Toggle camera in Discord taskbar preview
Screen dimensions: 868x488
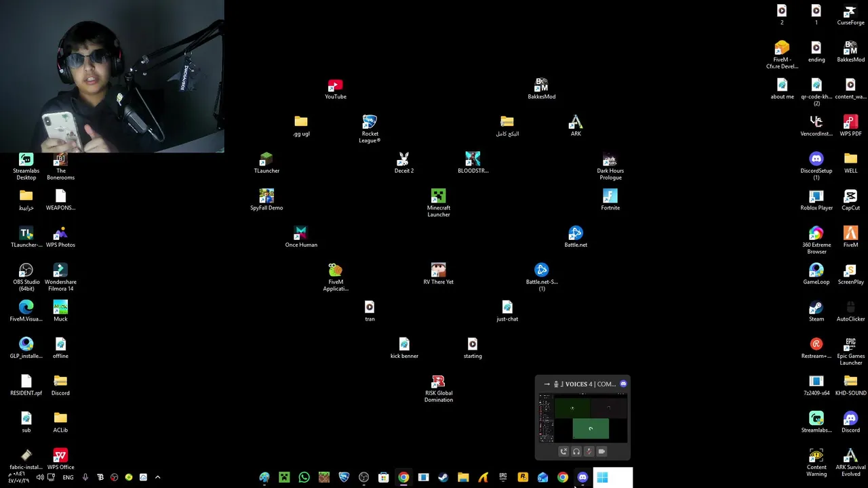[601, 451]
